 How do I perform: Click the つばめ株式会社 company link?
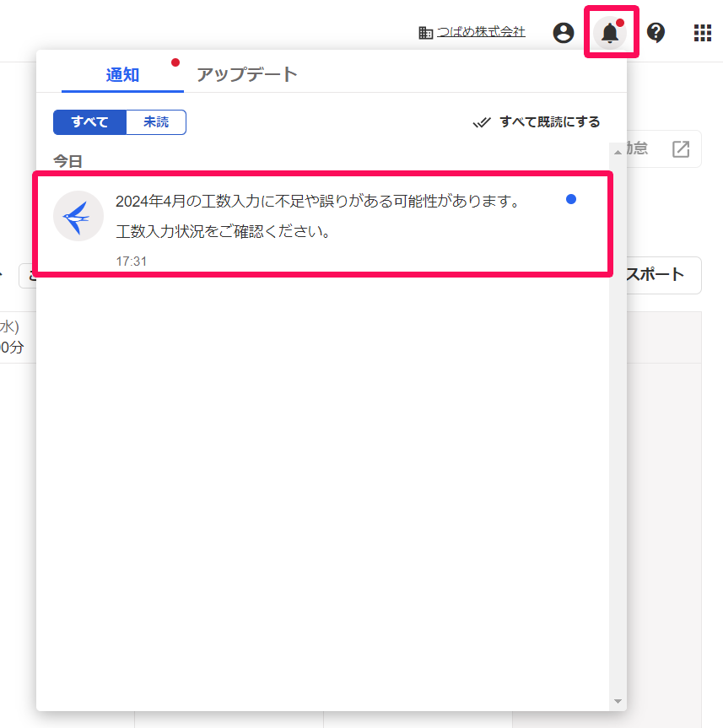(x=481, y=32)
